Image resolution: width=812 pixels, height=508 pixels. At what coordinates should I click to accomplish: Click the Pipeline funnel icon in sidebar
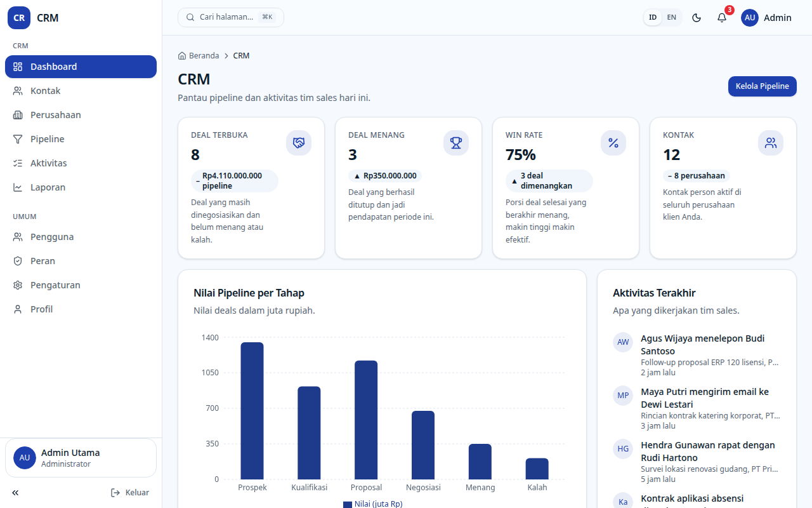(18, 139)
